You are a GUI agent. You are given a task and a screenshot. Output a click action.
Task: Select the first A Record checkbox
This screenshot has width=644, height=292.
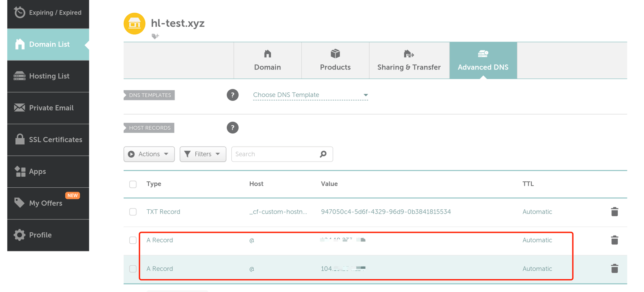133,240
